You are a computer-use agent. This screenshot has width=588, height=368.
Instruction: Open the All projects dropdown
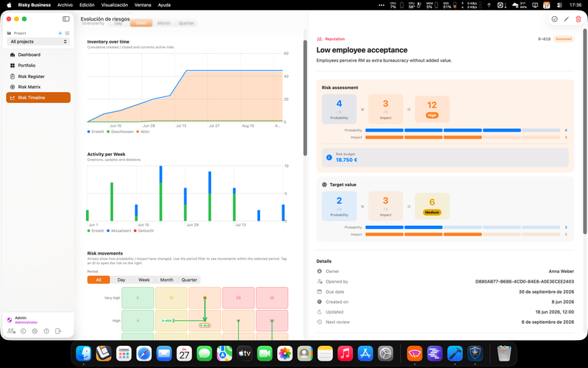[38, 42]
